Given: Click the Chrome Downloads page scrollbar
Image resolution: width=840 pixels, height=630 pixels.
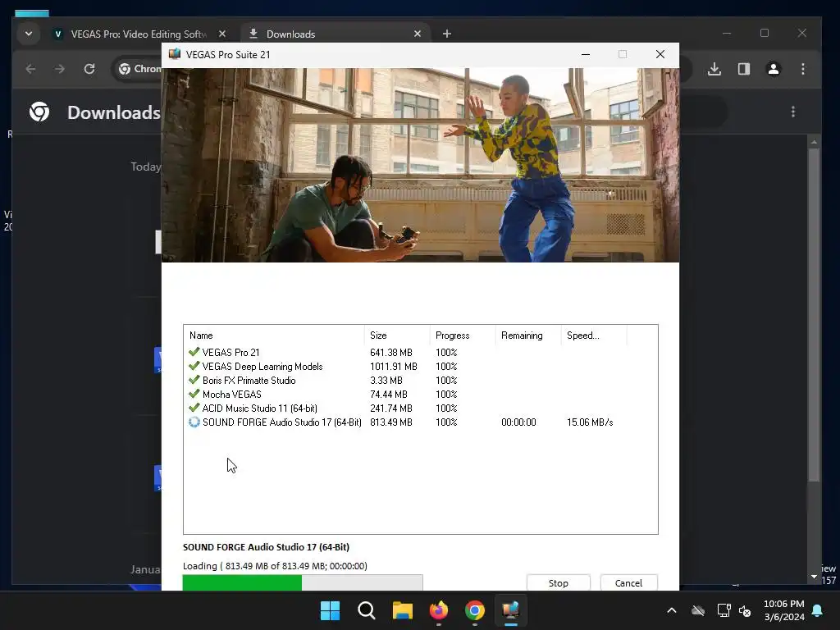Looking at the screenshot, I should (814, 314).
